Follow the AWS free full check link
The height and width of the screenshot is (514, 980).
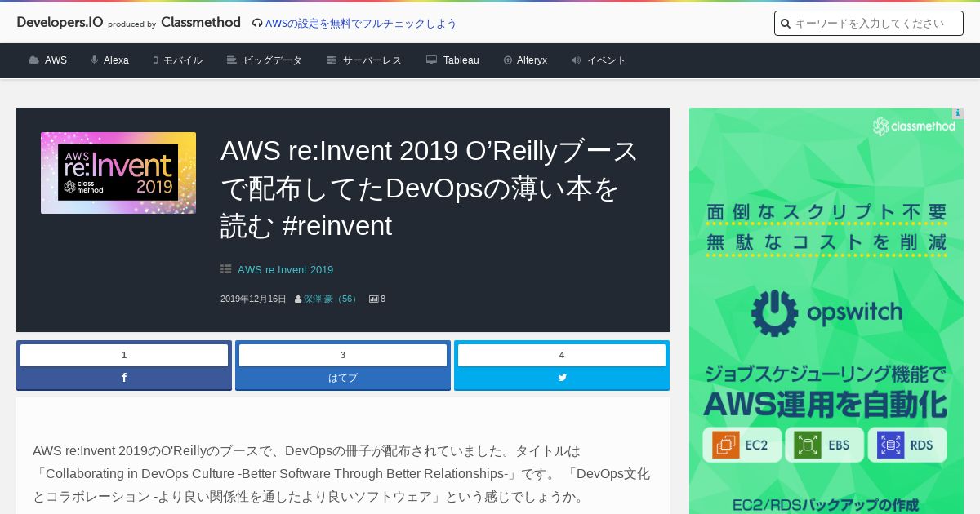click(361, 24)
